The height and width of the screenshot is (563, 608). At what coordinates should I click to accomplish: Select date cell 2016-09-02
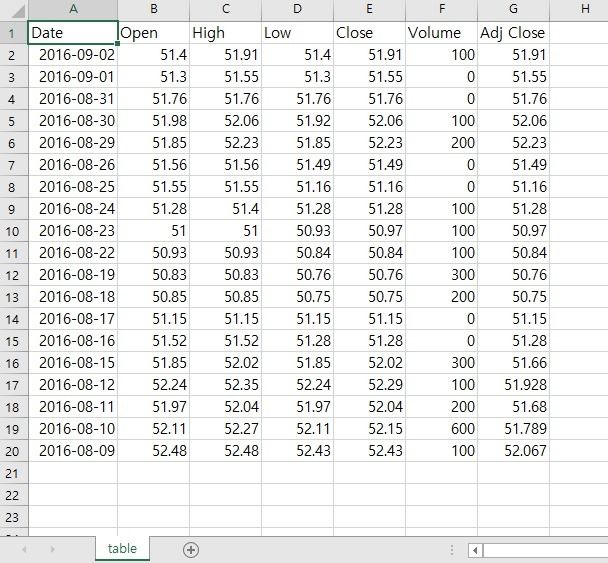point(73,55)
